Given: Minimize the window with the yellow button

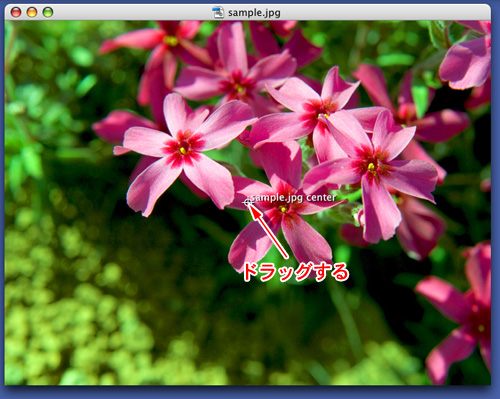Looking at the screenshot, I should tap(32, 12).
